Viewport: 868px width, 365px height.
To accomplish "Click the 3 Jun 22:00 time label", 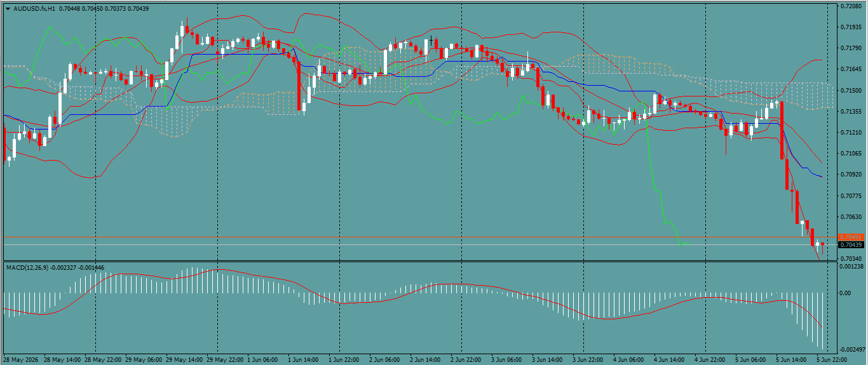I will tap(588, 359).
